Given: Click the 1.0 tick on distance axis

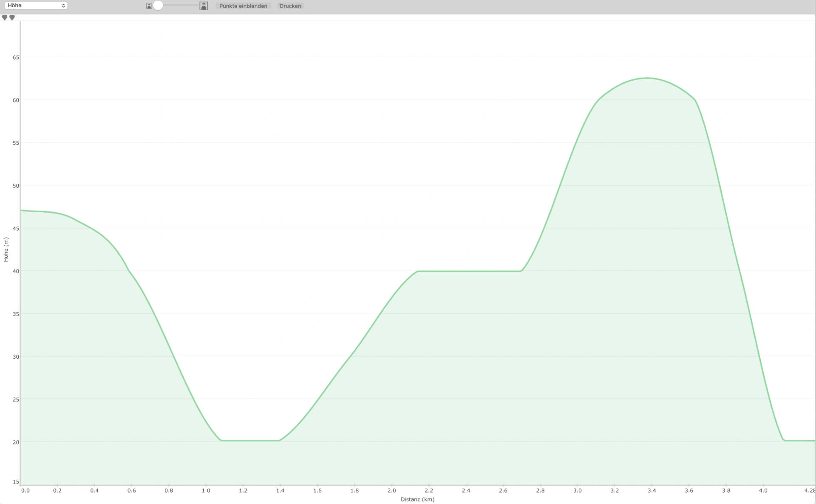Looking at the screenshot, I should [x=206, y=490].
